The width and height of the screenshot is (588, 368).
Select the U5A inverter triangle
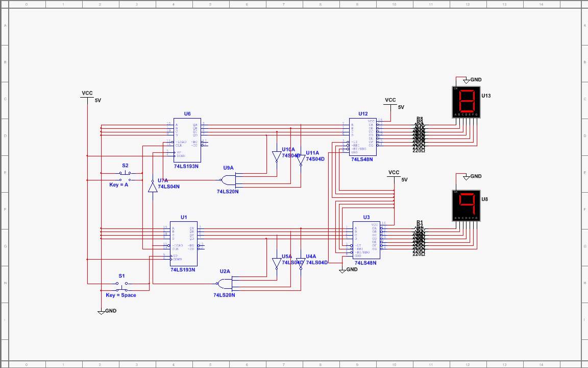[277, 264]
